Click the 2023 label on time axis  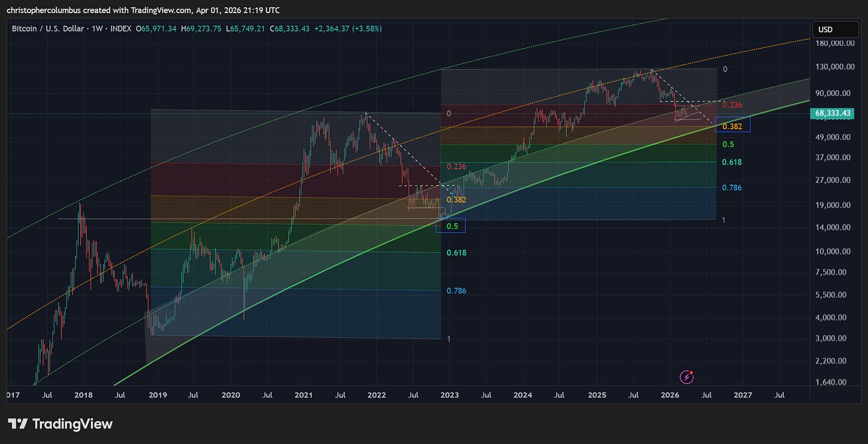tap(449, 395)
